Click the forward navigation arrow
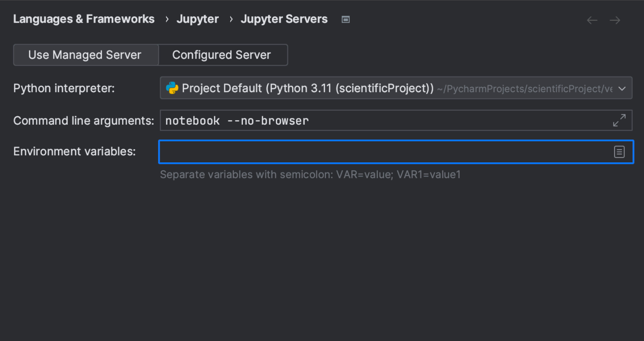This screenshot has height=341, width=644. click(615, 20)
